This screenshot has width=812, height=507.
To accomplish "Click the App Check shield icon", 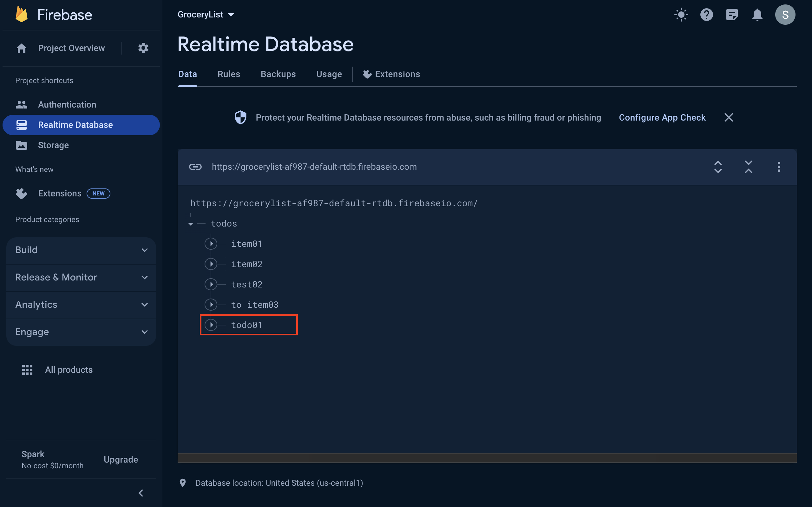I will 240,118.
